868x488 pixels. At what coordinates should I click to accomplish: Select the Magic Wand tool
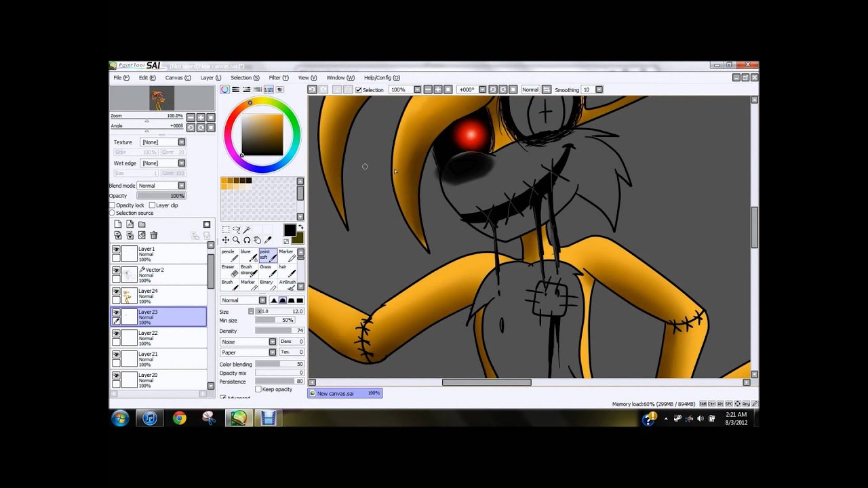tap(247, 230)
